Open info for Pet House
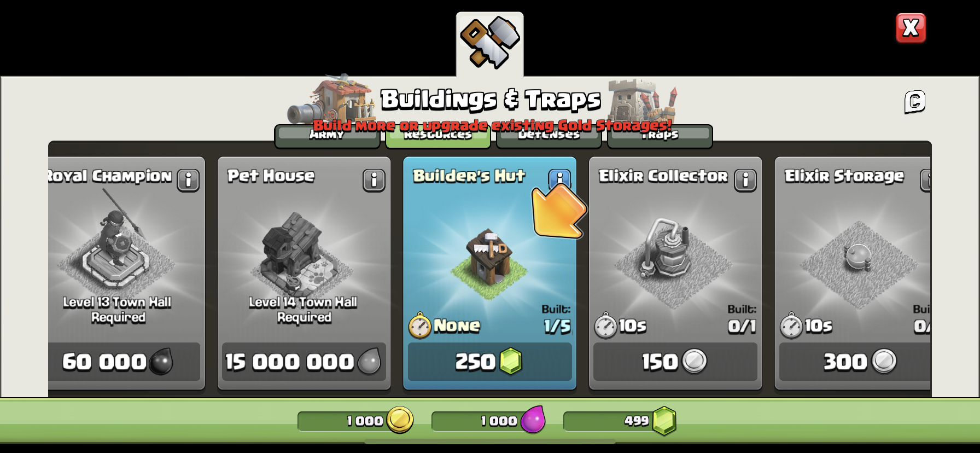 click(374, 180)
